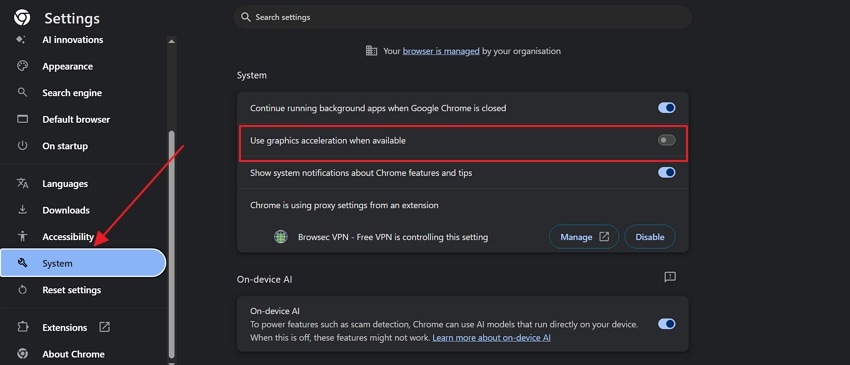Click the Downloads arrow icon
850x365 pixels.
22,210
